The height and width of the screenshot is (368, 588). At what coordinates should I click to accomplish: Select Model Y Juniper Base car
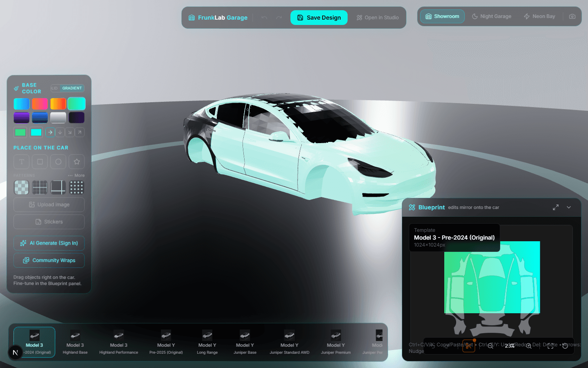(x=245, y=342)
